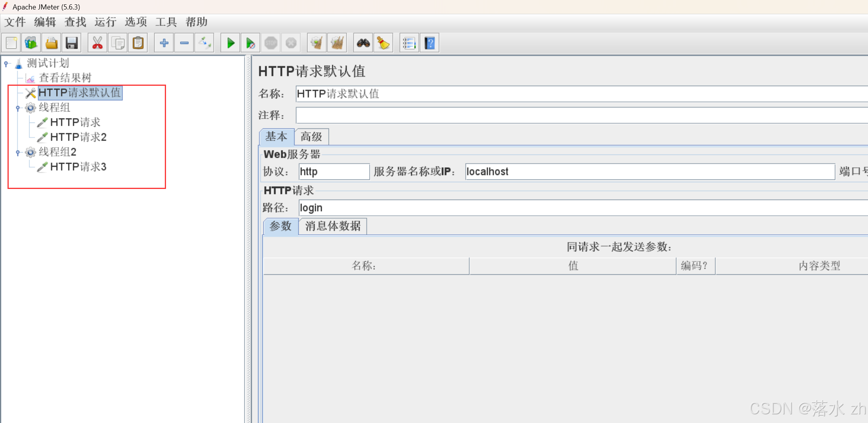The width and height of the screenshot is (868, 423).
Task: Click the Copy icon
Action: [x=118, y=43]
